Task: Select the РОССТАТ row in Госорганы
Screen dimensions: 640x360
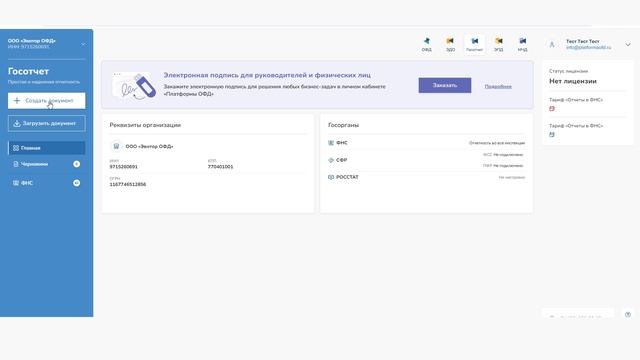Action: [427, 177]
